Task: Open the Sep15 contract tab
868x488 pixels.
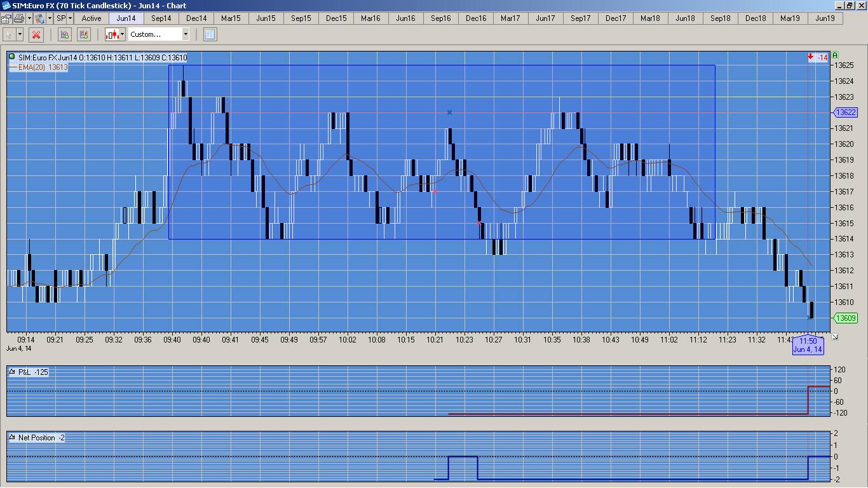Action: click(301, 18)
